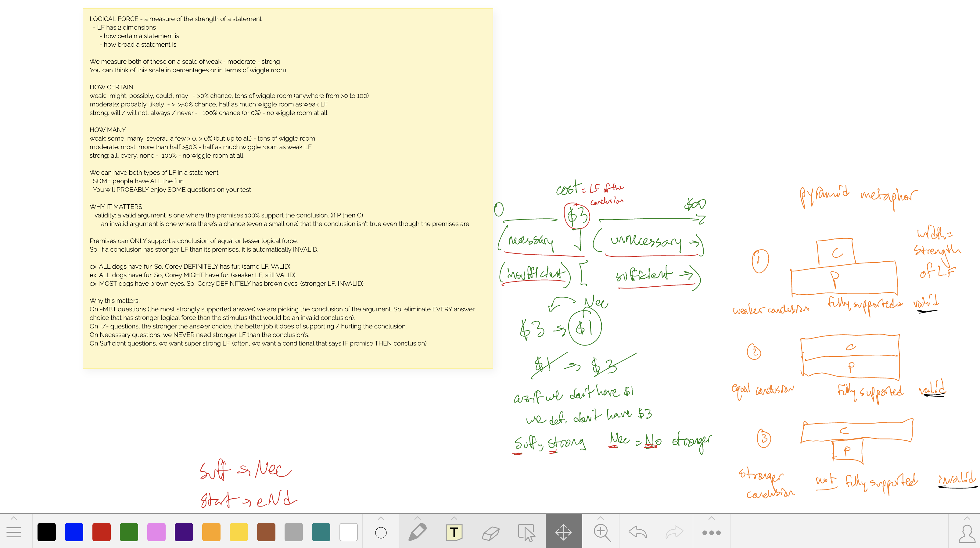Open the user account icon
980x548 pixels.
(x=966, y=534)
